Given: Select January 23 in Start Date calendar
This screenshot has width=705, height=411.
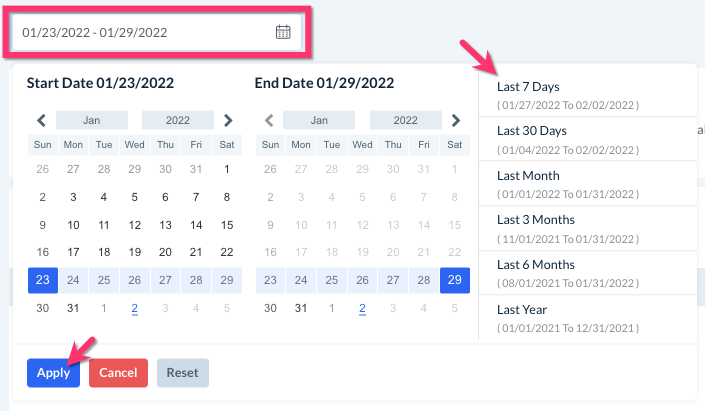Looking at the screenshot, I should click(42, 280).
